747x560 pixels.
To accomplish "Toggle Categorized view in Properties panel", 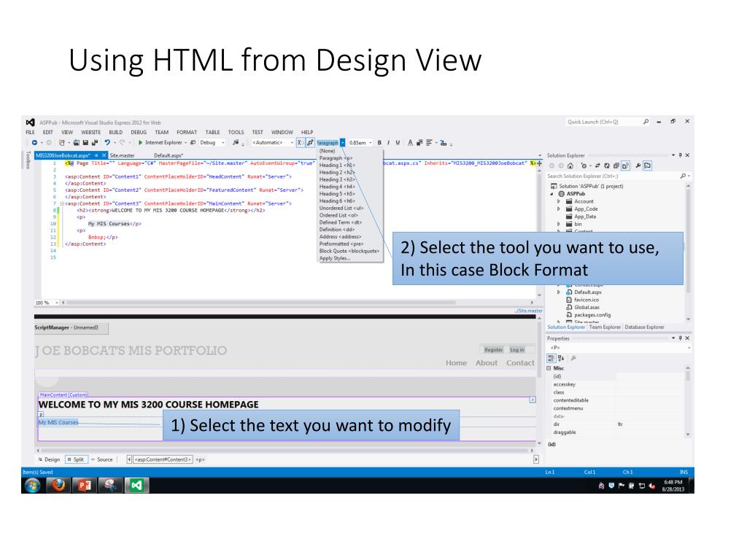I will (x=551, y=358).
